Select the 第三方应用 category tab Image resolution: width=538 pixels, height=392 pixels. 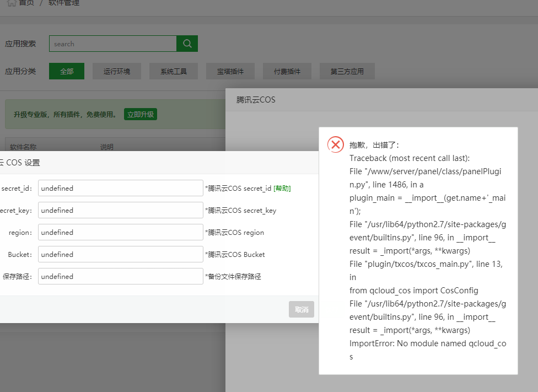click(x=347, y=71)
